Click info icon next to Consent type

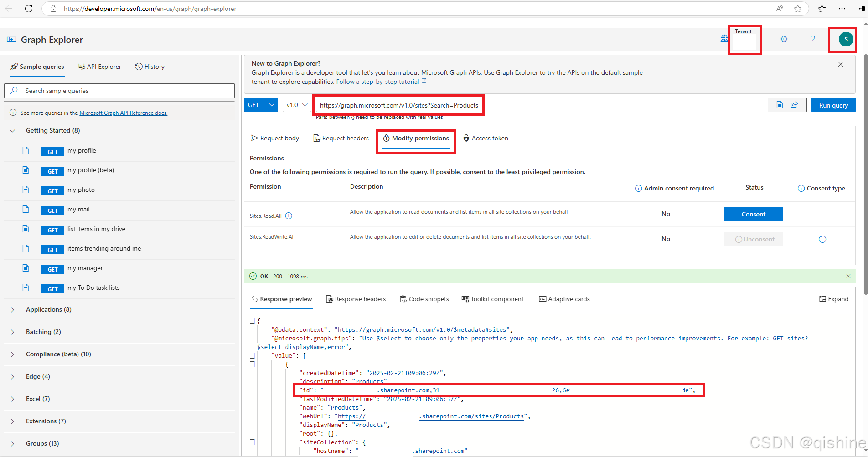pos(801,189)
